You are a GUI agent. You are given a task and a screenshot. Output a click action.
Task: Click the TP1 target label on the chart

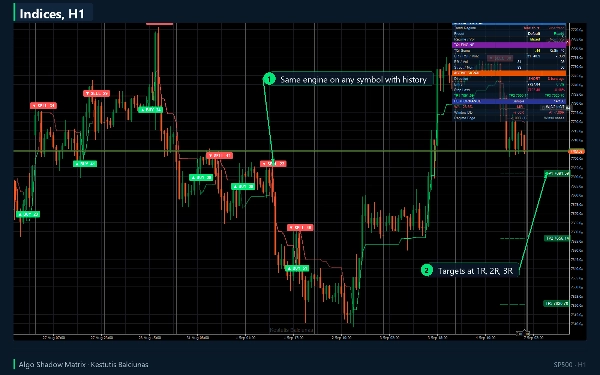pos(557,173)
